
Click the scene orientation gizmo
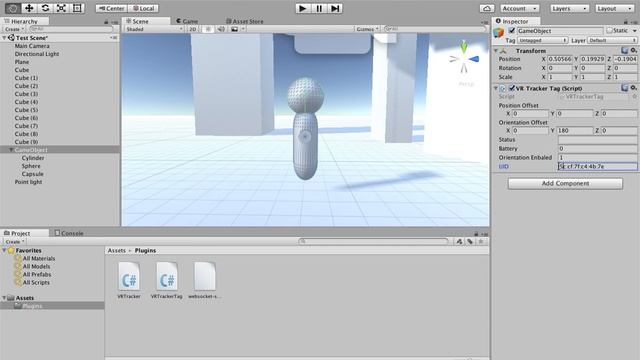click(x=464, y=59)
